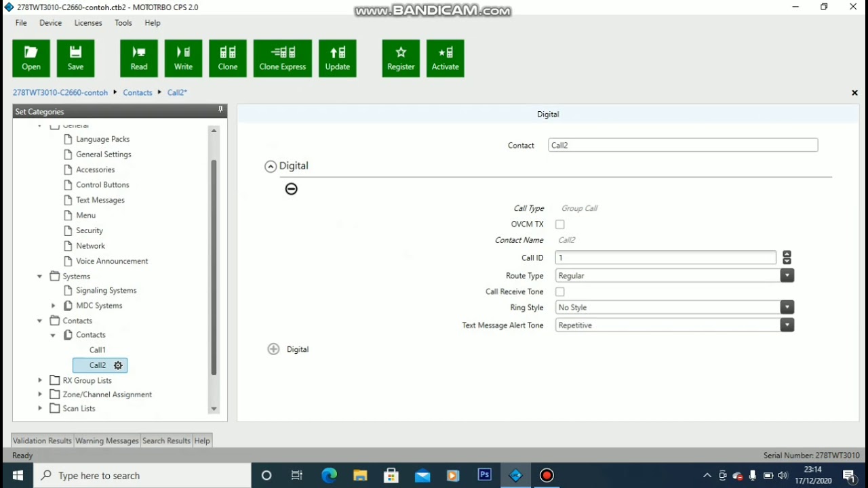Click the Open codeplug toolbar button

[31, 58]
